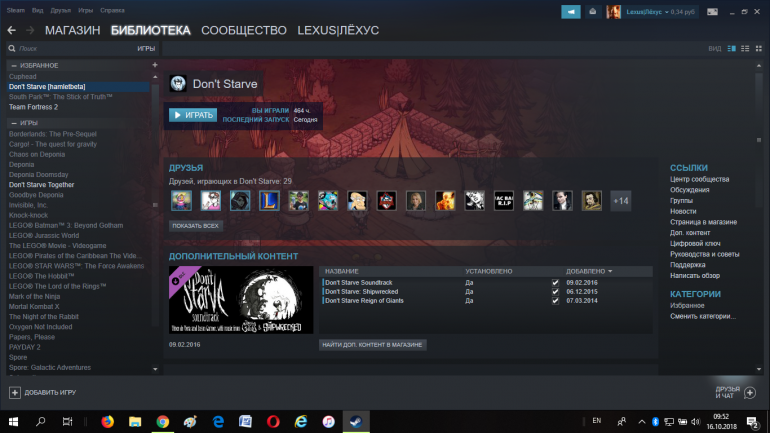Open Opera from the taskbar
Image resolution: width=770 pixels, height=433 pixels.
coord(274,422)
